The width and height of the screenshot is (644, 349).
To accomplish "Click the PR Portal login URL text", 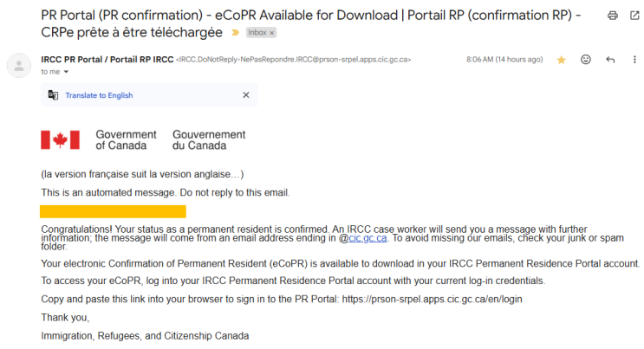I will [432, 299].
